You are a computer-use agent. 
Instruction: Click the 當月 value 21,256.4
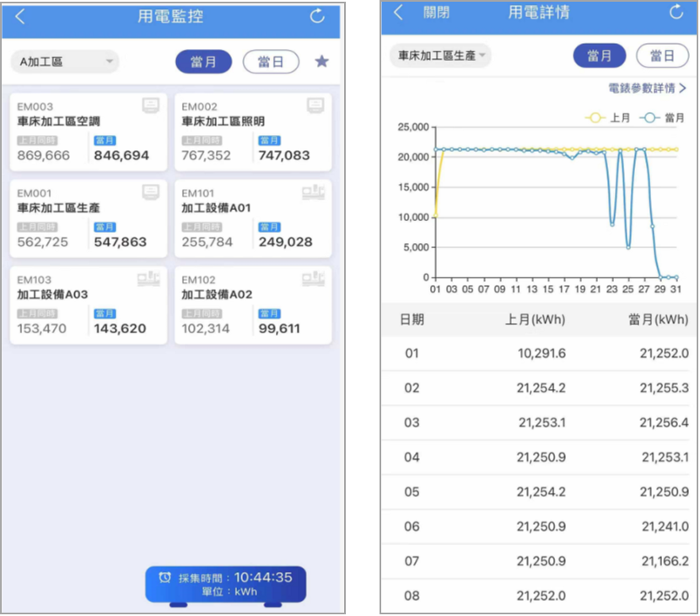[665, 423]
